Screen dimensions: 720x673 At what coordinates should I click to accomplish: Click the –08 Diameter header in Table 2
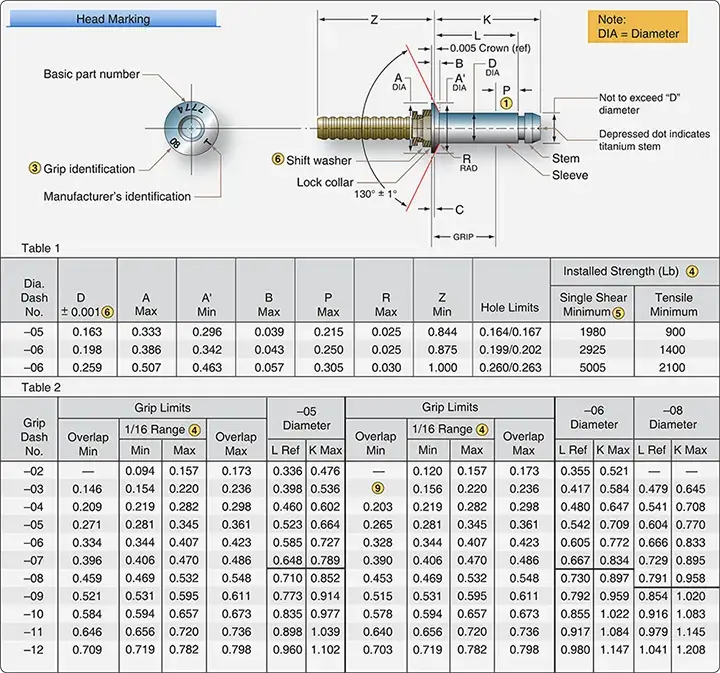[x=673, y=418]
